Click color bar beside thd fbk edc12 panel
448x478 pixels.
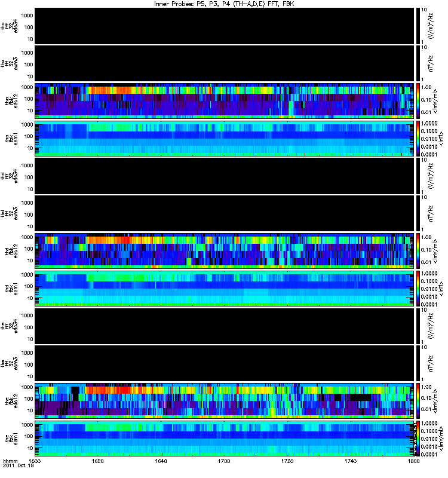click(x=418, y=251)
